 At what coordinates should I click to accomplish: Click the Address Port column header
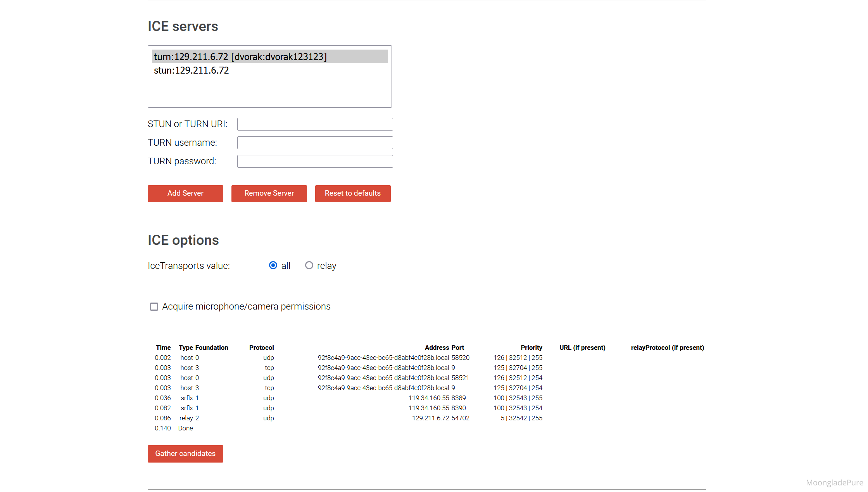pyautogui.click(x=444, y=347)
